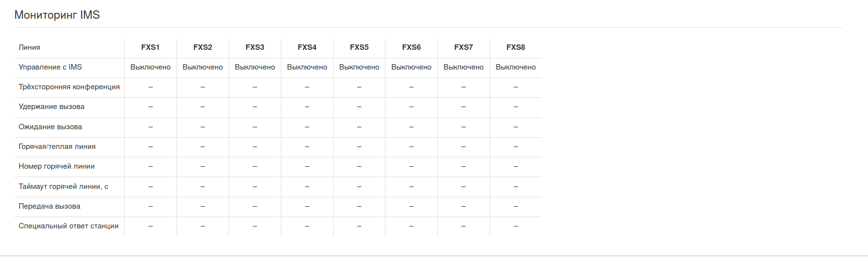
Task: Select the 'Специальный ответ станции' row label
Action: click(69, 226)
